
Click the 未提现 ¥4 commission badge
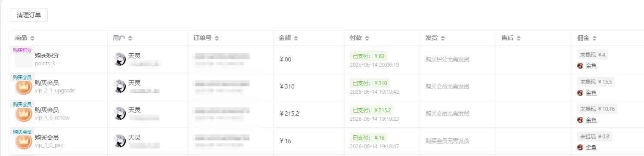pyautogui.click(x=593, y=55)
